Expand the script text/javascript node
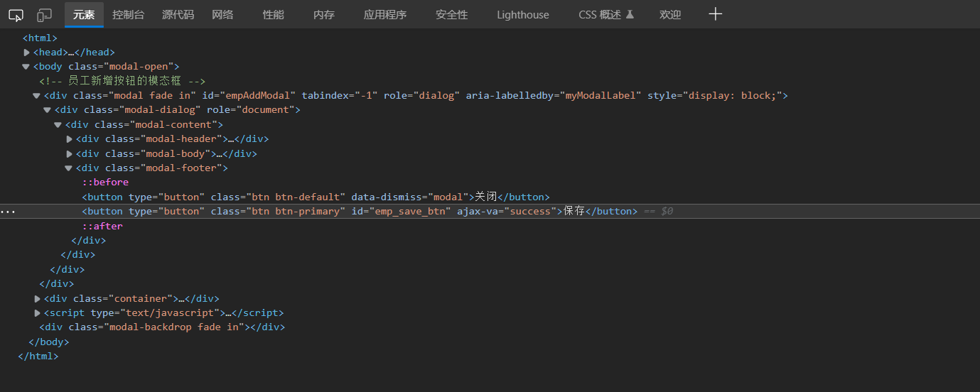980x392 pixels. click(38, 313)
